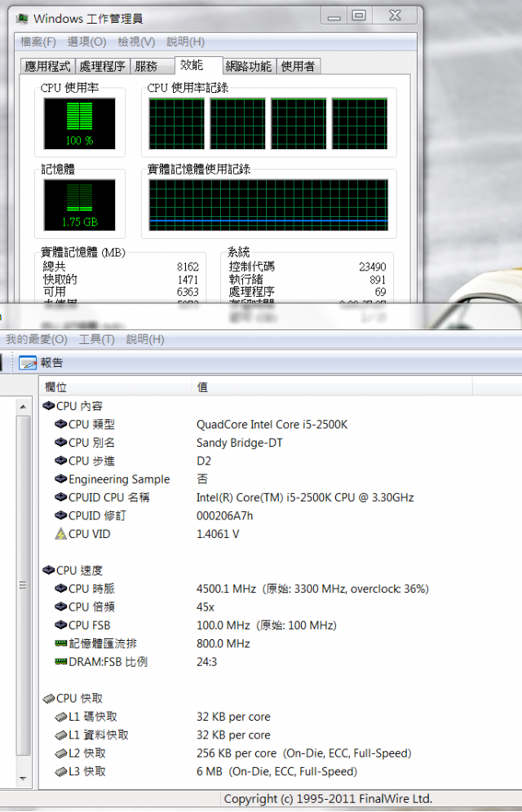The image size is (522, 812).
Task: Open the 檢視(V) menu in Task Manager
Action: (x=136, y=42)
